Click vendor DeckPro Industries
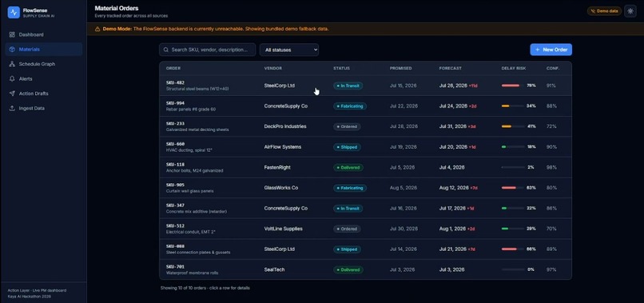The image size is (644, 303). (x=285, y=126)
